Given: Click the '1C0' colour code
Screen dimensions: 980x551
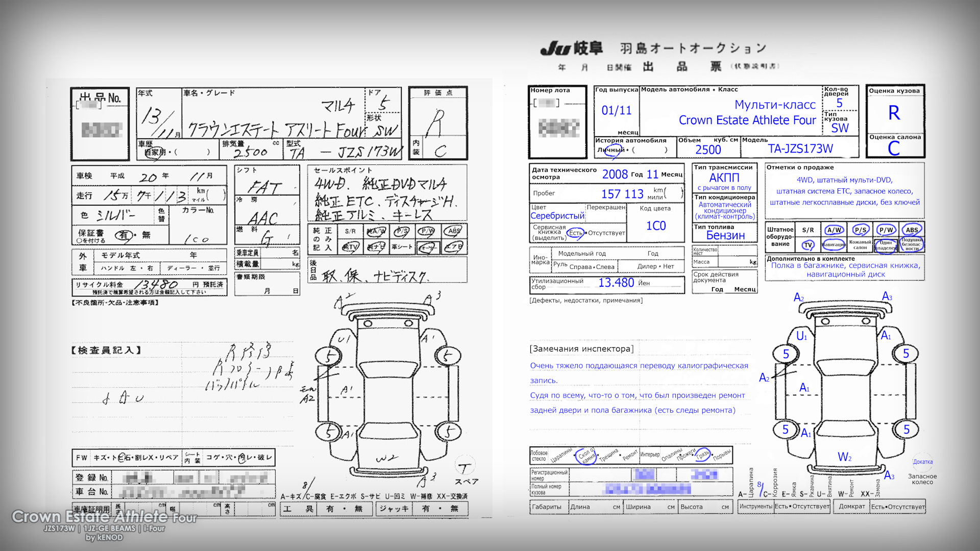Looking at the screenshot, I should pyautogui.click(x=655, y=226).
